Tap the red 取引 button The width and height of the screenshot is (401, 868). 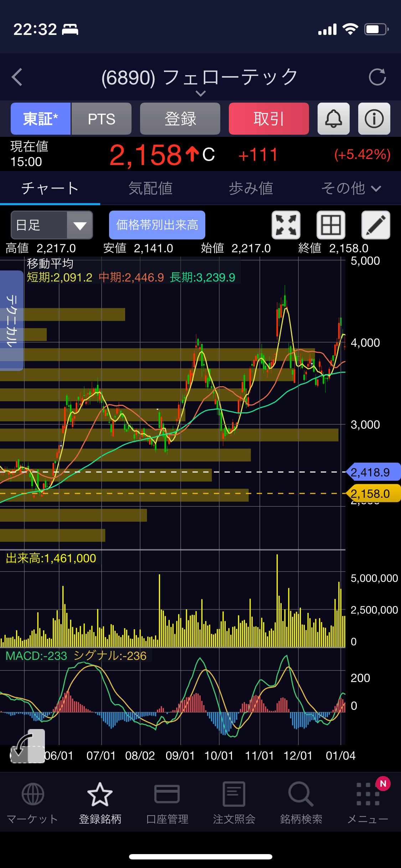(269, 119)
